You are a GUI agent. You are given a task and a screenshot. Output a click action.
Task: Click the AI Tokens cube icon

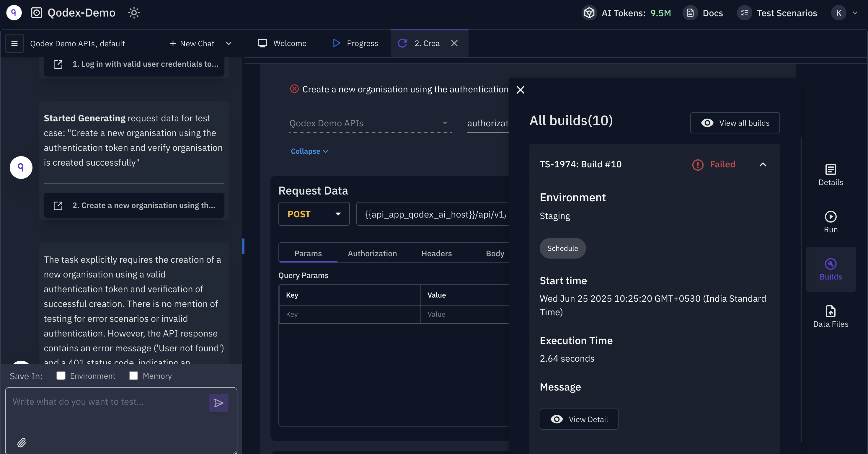(x=589, y=13)
